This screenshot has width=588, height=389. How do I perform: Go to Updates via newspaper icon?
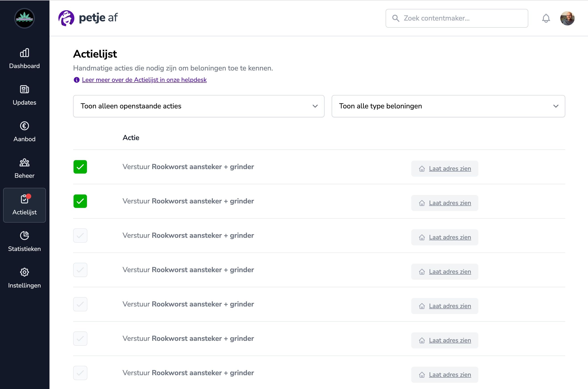24,89
